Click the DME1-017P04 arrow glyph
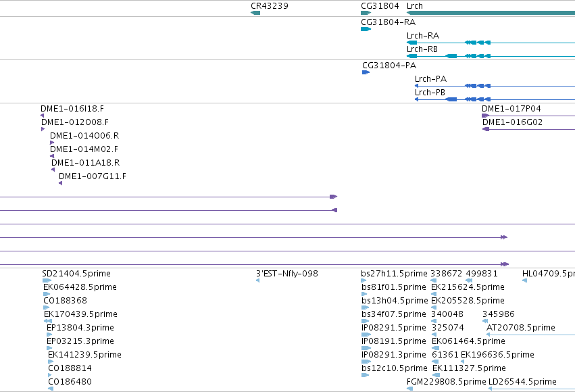The image size is (575, 392). tap(486, 116)
